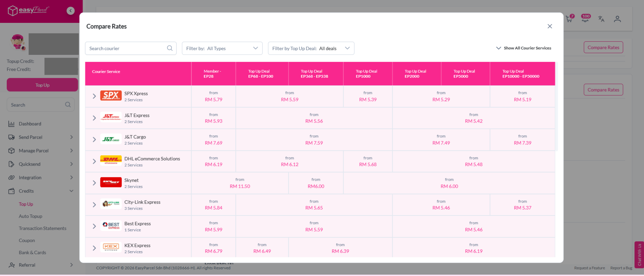Close the Compare Rates dialog
644x276 pixels.
pos(550,26)
